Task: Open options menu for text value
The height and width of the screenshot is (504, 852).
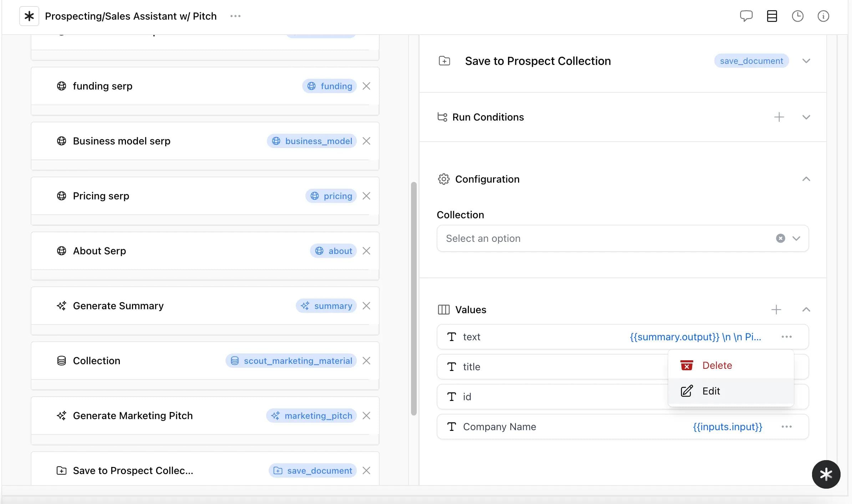Action: click(786, 337)
